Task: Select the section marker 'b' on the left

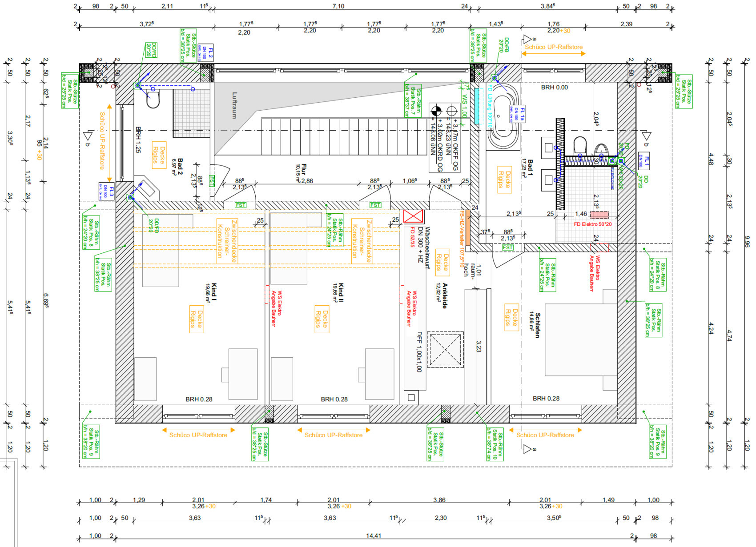Action: (88, 135)
